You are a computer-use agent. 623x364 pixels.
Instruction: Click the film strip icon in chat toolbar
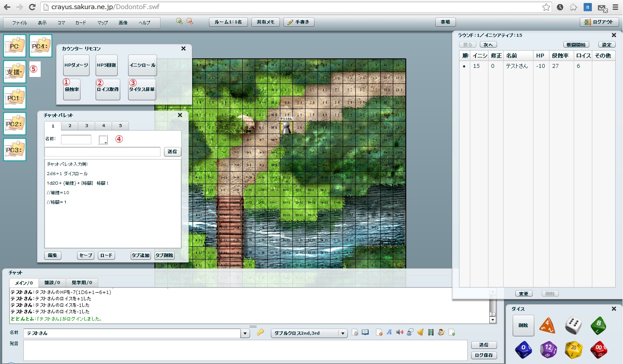point(430,332)
